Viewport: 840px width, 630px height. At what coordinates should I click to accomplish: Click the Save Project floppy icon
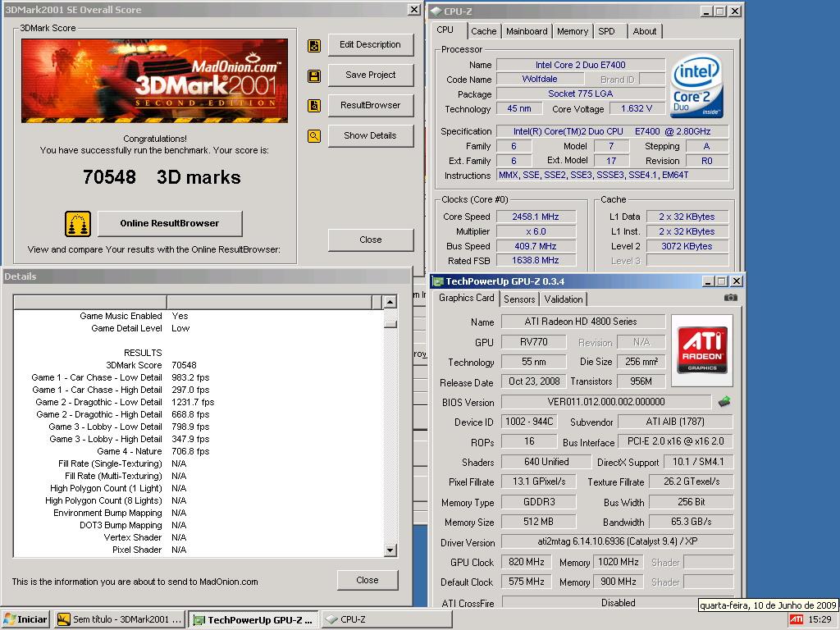tap(314, 76)
